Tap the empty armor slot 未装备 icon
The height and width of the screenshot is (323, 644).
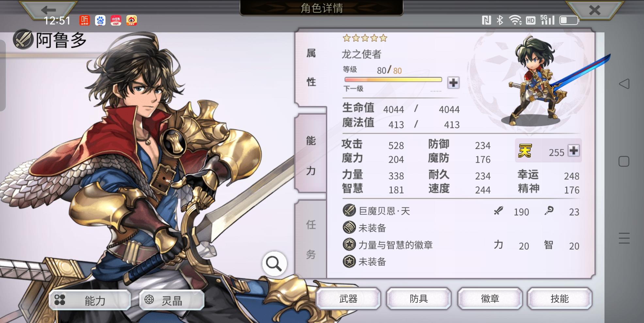(349, 227)
